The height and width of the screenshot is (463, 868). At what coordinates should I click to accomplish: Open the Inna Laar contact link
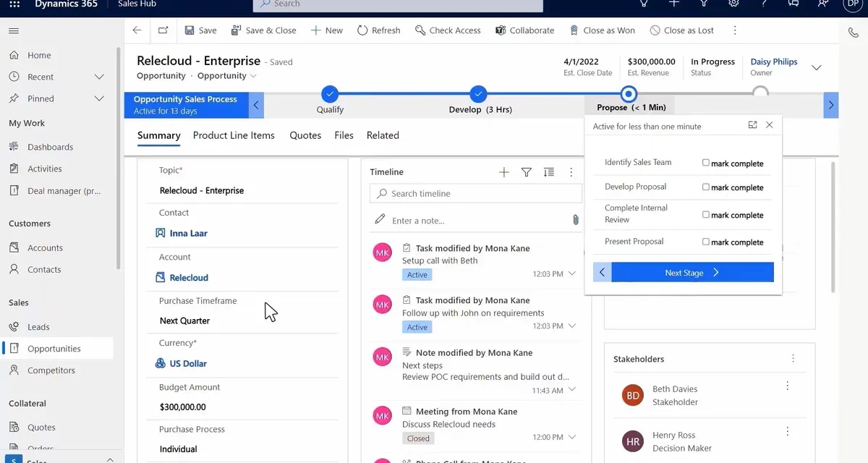click(189, 234)
